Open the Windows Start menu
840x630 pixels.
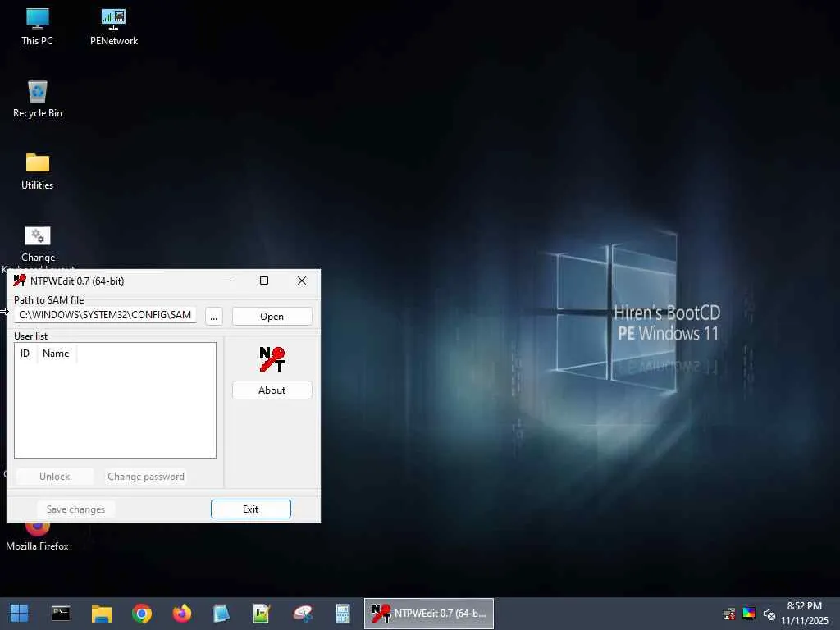(20, 614)
